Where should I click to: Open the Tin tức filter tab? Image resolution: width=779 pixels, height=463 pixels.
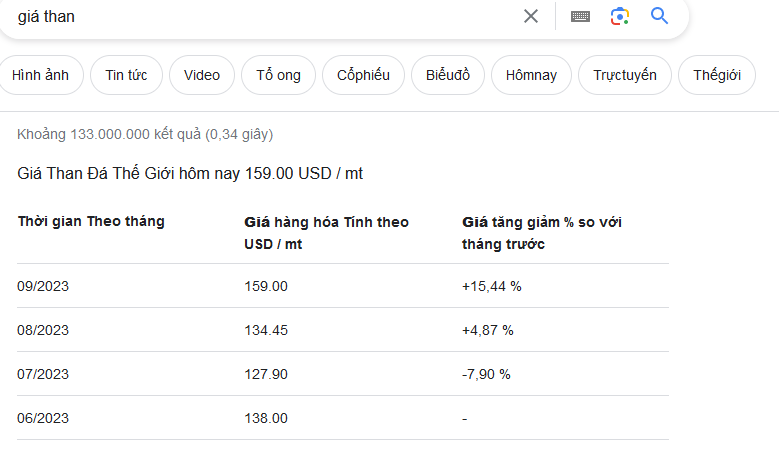click(126, 75)
